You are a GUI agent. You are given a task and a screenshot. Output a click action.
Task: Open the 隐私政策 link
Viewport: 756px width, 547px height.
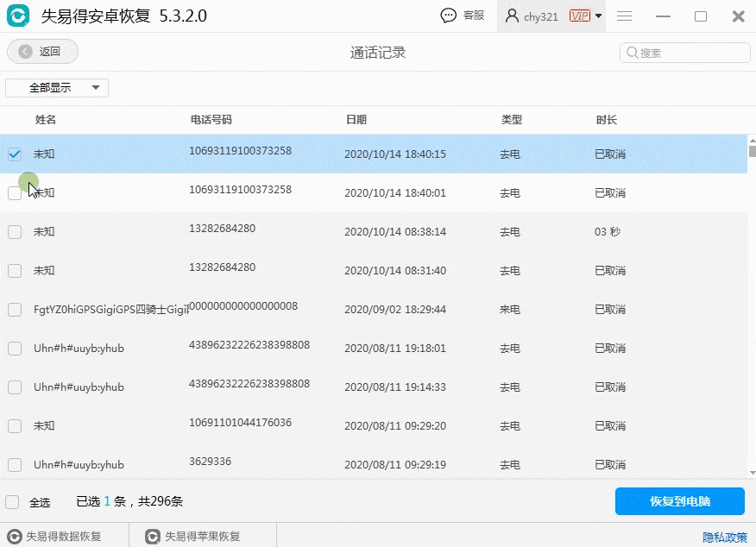725,537
